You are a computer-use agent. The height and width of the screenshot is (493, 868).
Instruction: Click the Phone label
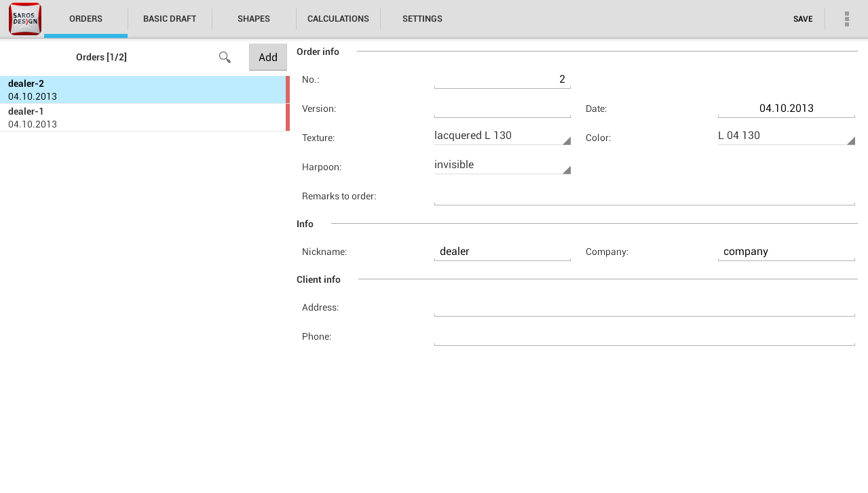click(x=316, y=336)
